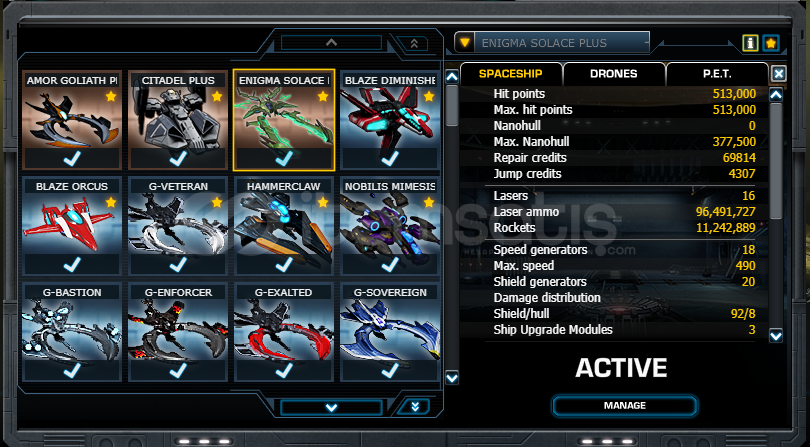Image resolution: width=810 pixels, height=447 pixels.
Task: Toggle the checkmark under G-Veteran
Action: coord(178,264)
